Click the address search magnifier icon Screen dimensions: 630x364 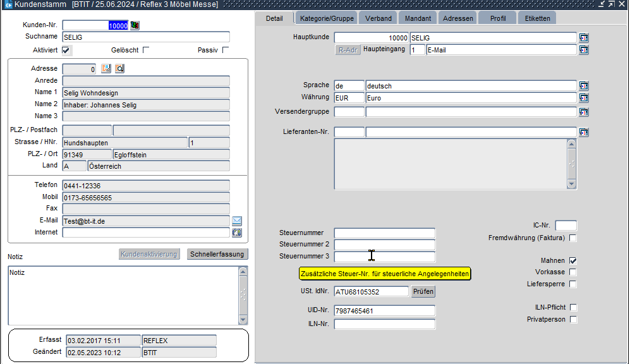pos(119,69)
